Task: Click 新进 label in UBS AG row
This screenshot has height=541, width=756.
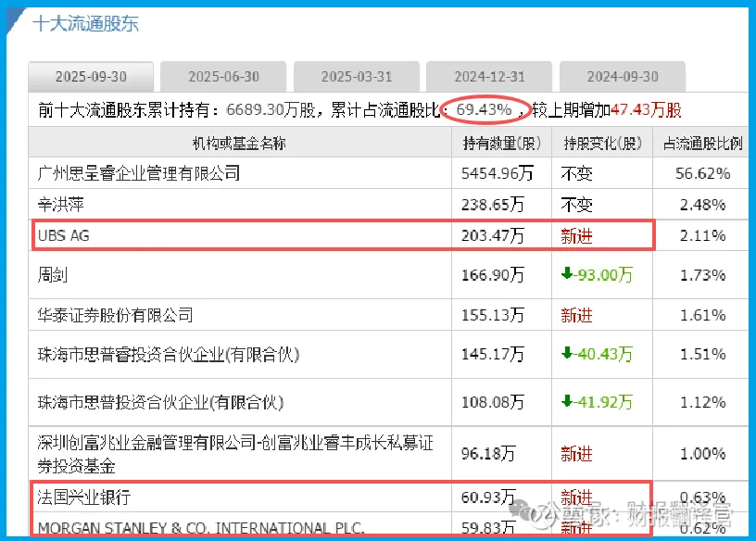Action: tap(576, 236)
